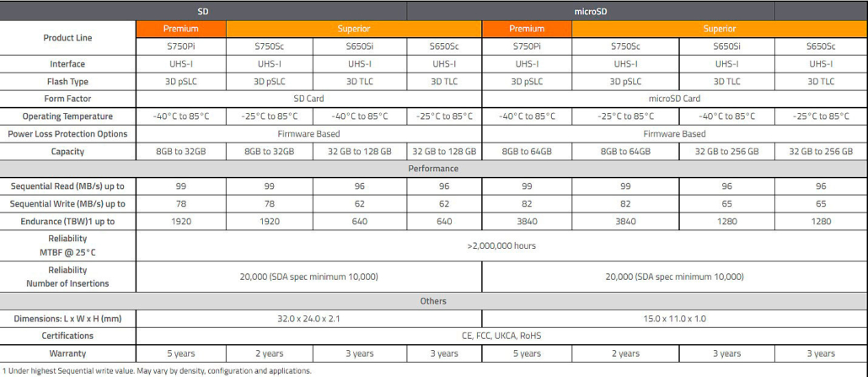Select the 'Product Line' row label
868x377 pixels.
(x=67, y=38)
